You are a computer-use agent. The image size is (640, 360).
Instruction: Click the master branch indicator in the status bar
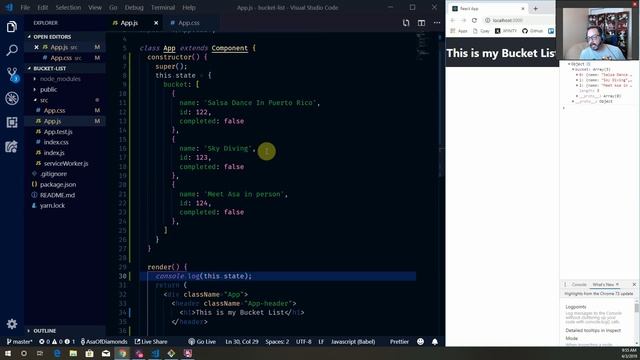(19, 342)
